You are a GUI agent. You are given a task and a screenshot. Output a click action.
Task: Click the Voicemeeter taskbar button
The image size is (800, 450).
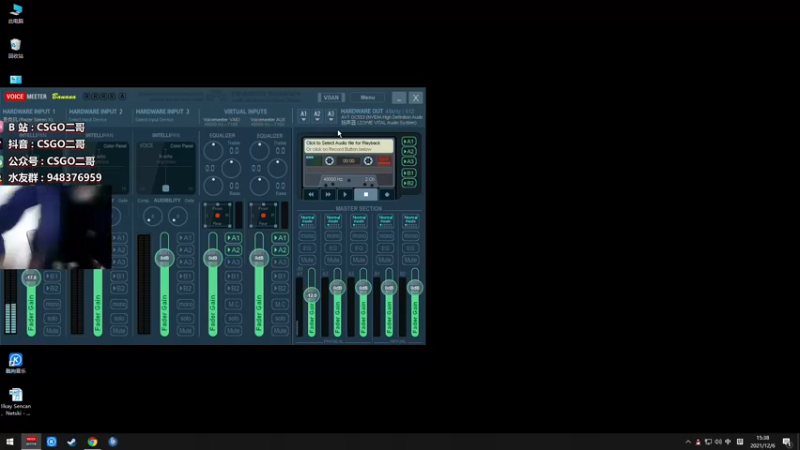tap(31, 442)
